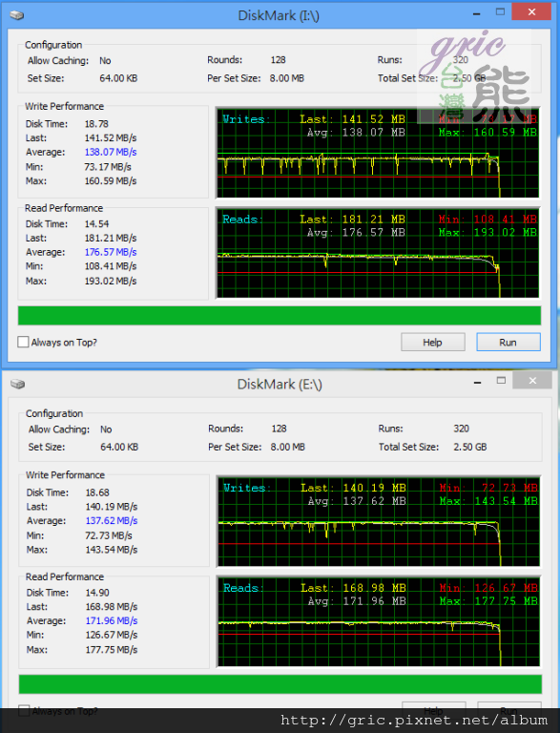Click read min 108.41 MB/s value

(x=111, y=266)
